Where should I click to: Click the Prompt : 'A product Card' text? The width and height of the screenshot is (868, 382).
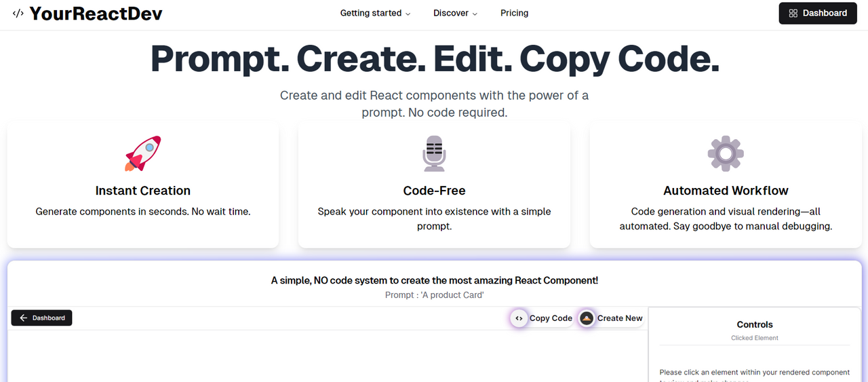[434, 295]
